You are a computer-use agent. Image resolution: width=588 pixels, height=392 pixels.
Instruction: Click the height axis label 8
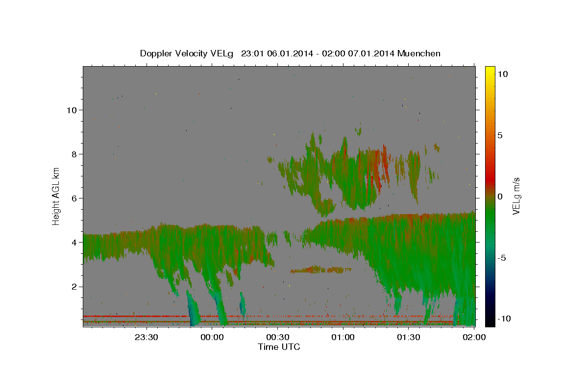pyautogui.click(x=73, y=154)
